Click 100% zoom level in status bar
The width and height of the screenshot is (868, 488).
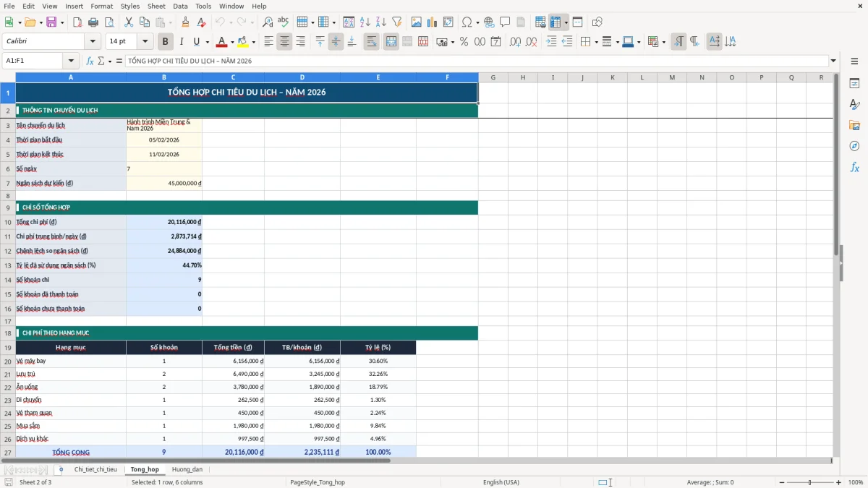pyautogui.click(x=856, y=482)
